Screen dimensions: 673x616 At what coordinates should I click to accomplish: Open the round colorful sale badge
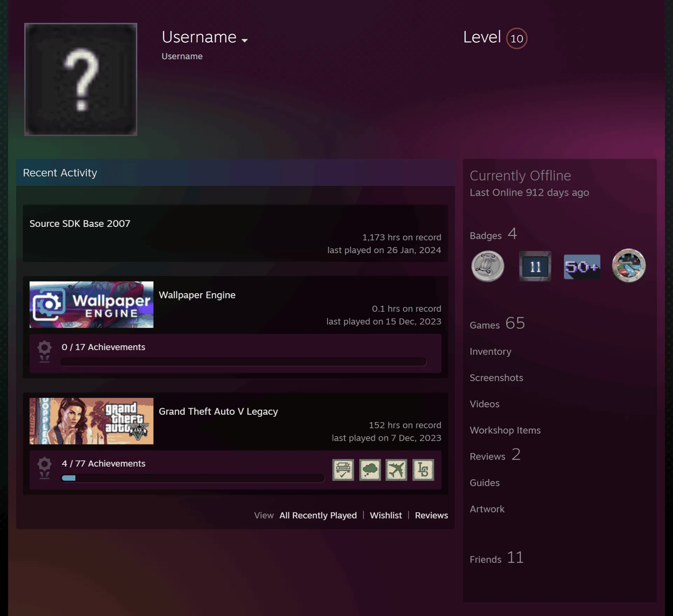point(629,266)
